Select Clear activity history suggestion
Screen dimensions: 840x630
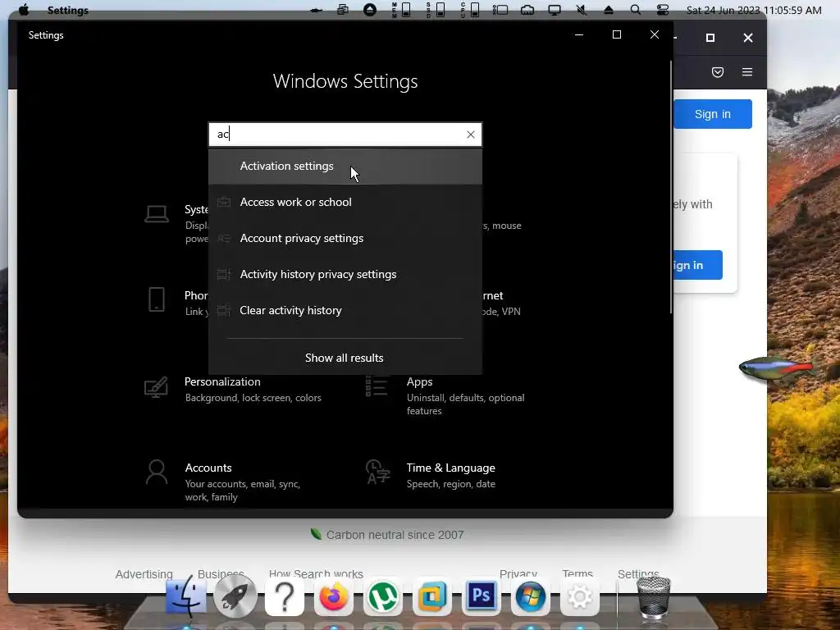coord(345,310)
